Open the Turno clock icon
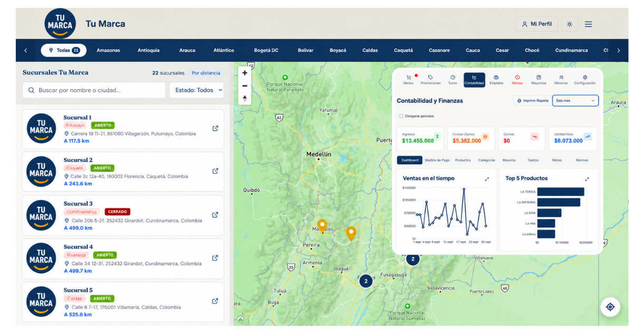Viewport: 644px width, 334px height. [x=453, y=77]
